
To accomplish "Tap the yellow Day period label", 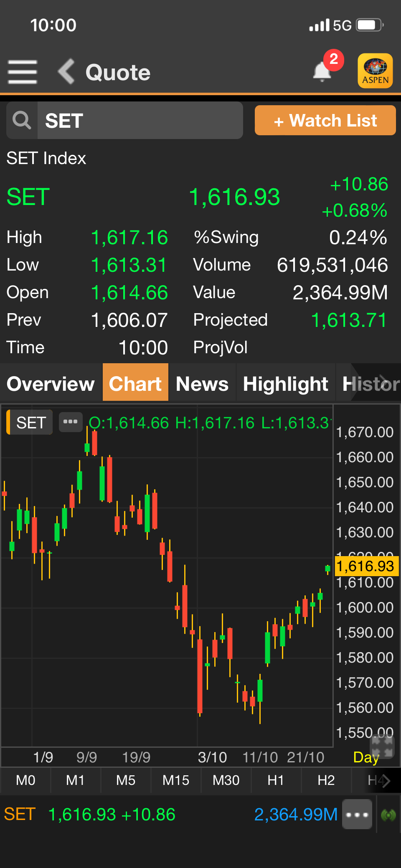I will click(x=366, y=757).
